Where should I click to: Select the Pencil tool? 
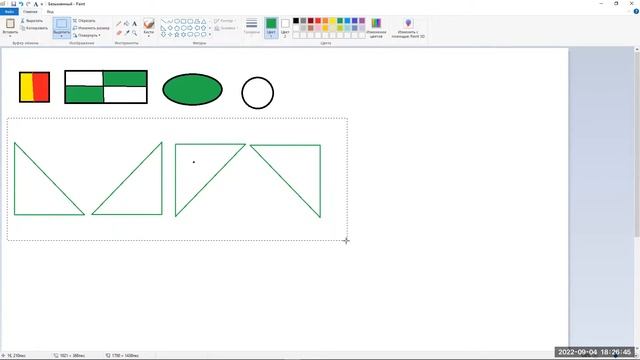coord(119,24)
